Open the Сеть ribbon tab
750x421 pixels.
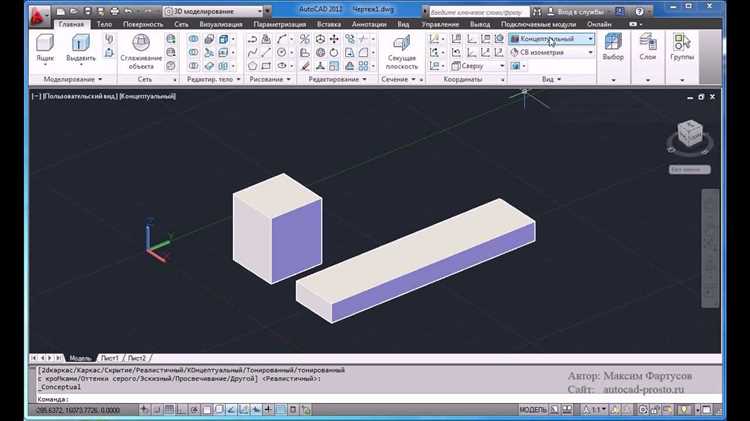[x=181, y=24]
